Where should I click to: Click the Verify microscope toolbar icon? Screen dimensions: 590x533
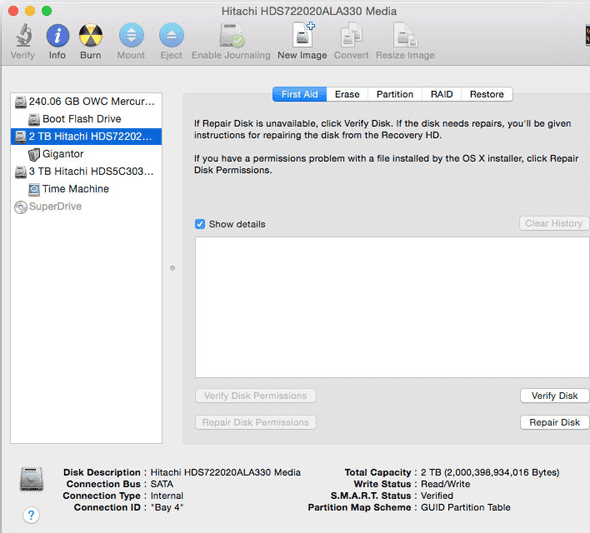click(23, 36)
